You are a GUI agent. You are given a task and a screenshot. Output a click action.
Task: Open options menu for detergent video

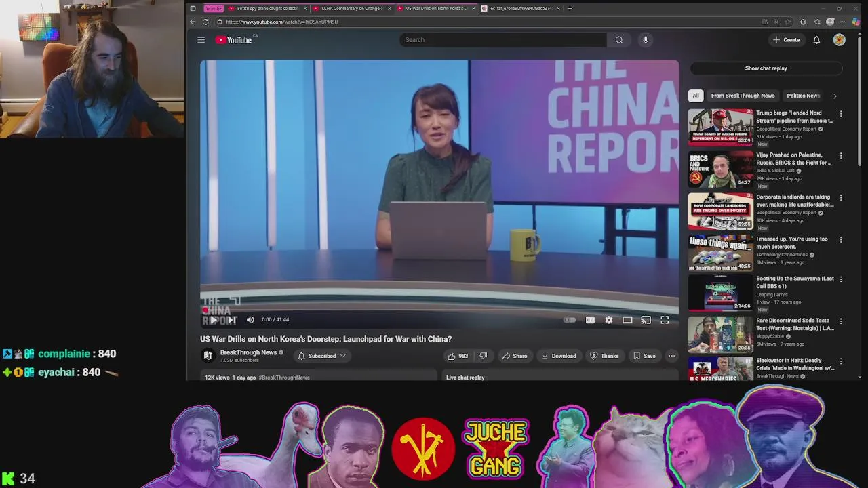pyautogui.click(x=841, y=240)
